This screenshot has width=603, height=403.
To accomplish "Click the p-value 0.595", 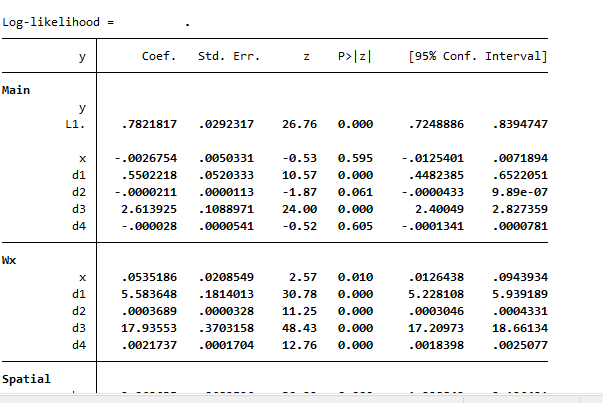I will point(355,158).
